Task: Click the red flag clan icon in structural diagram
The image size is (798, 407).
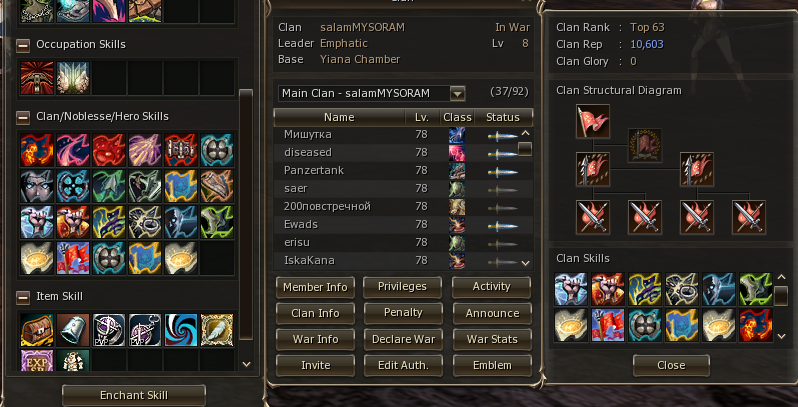Action: [593, 121]
